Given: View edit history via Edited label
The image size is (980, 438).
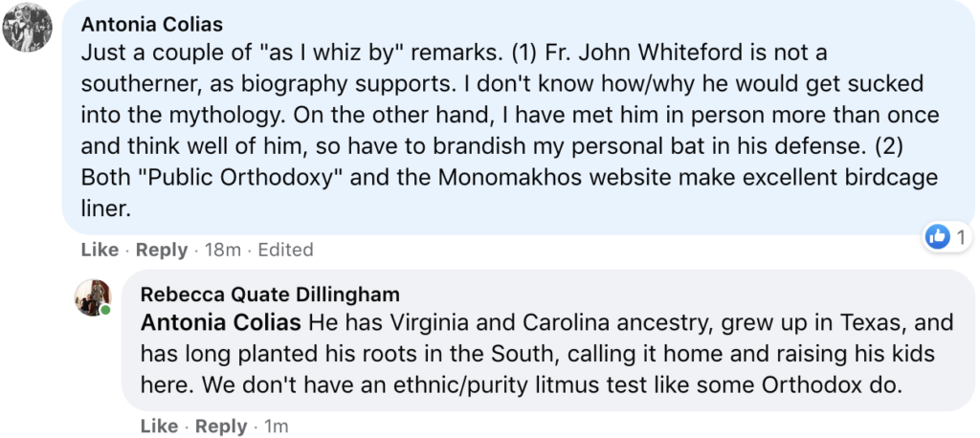Looking at the screenshot, I should (x=285, y=250).
